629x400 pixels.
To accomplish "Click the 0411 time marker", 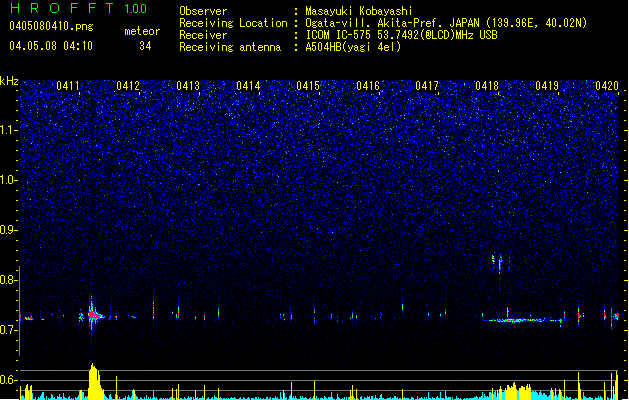I will [x=68, y=86].
